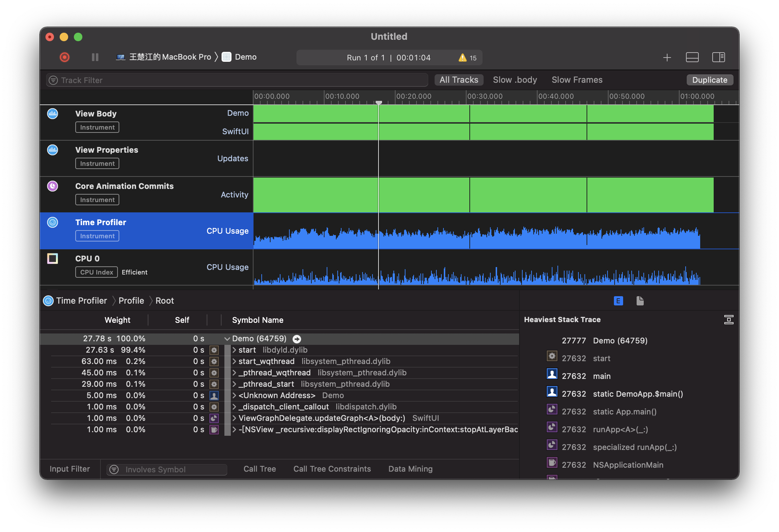This screenshot has width=779, height=532.
Task: Collapse the Demo (64759) row
Action: 227,339
